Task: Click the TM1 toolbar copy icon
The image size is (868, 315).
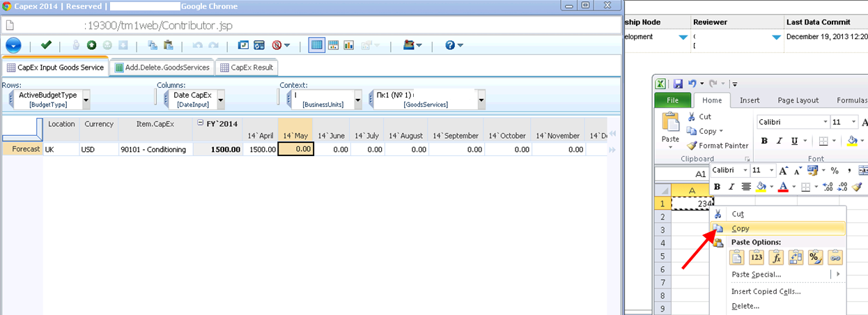Action: 153,45
